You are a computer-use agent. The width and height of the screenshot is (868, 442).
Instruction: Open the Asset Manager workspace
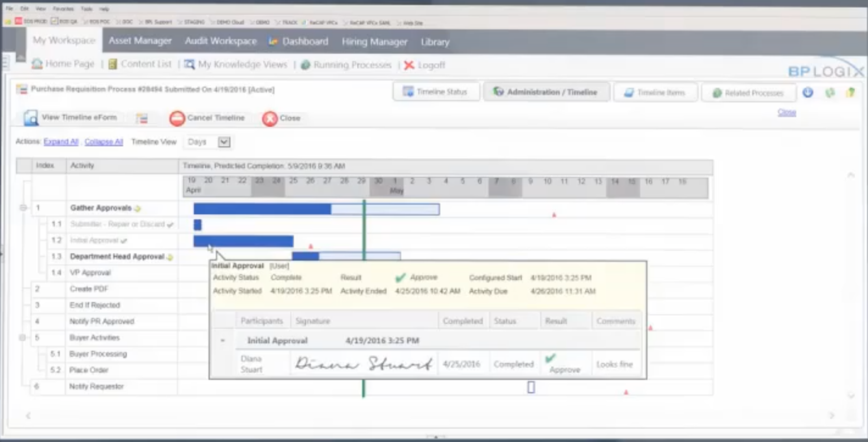click(140, 41)
